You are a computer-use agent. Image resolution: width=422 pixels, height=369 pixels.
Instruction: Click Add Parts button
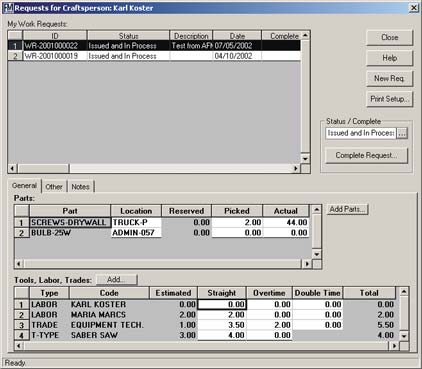pos(347,209)
